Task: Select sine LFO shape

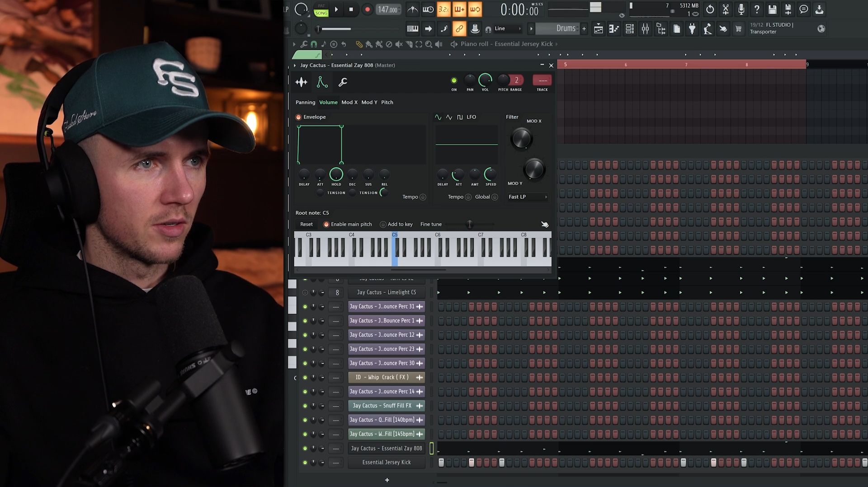Action: pyautogui.click(x=438, y=117)
